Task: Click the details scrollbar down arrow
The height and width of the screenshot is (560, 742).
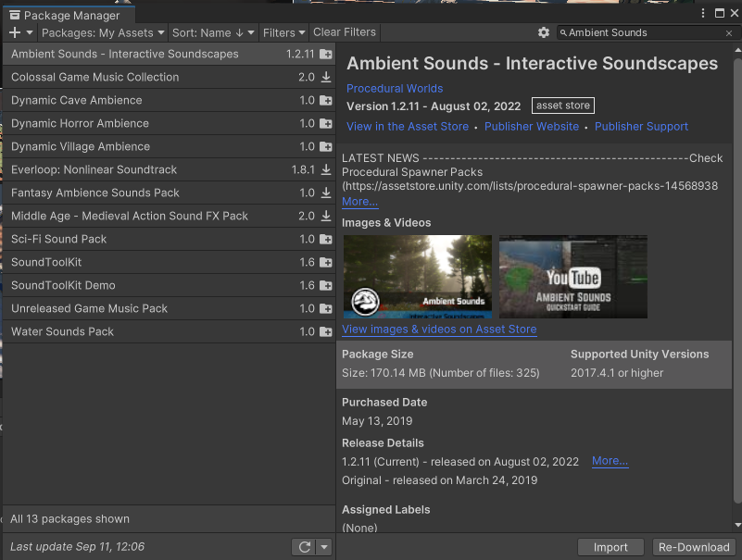Action: click(x=737, y=525)
